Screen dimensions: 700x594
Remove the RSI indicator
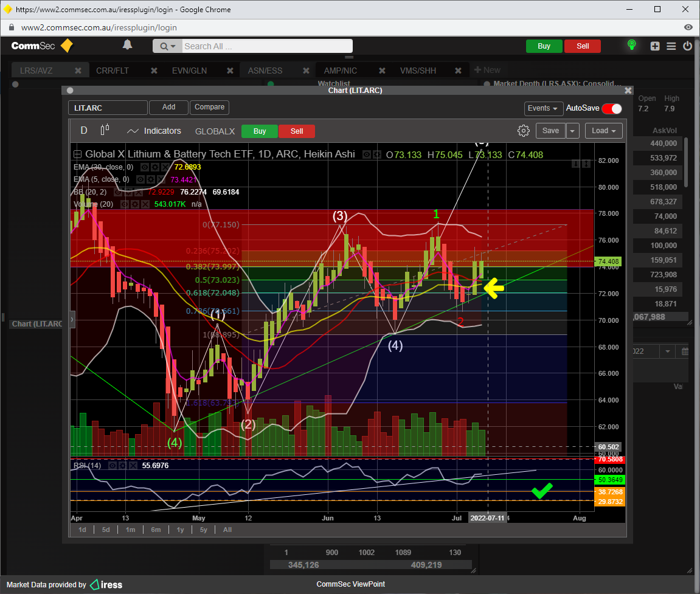(x=133, y=466)
